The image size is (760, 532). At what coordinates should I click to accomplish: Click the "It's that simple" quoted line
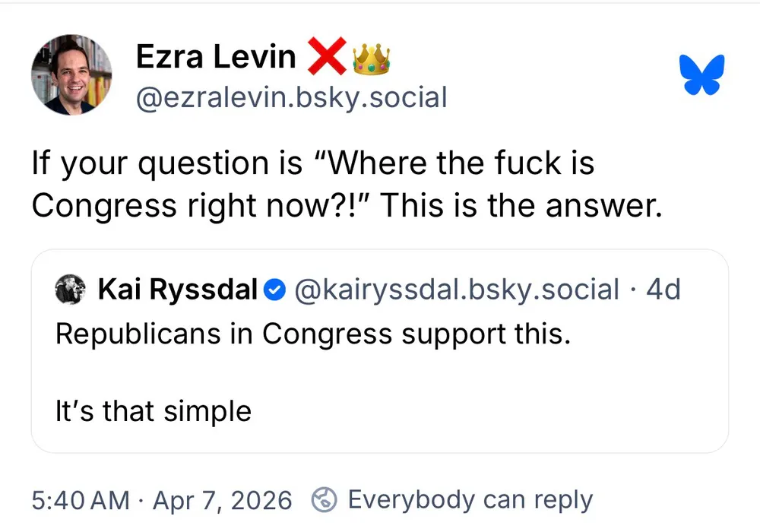(153, 411)
